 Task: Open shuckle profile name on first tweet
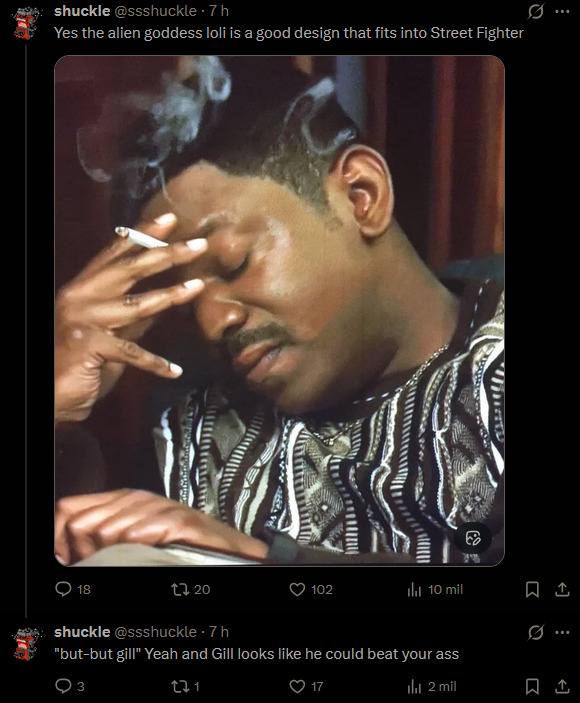pyautogui.click(x=82, y=11)
